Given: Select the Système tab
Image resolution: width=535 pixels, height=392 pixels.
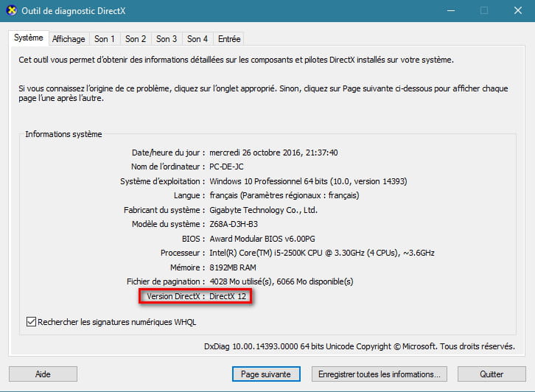Looking at the screenshot, I should click(29, 38).
